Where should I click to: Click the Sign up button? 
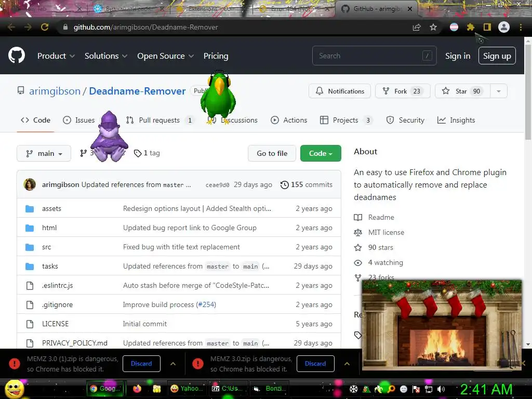497,56
